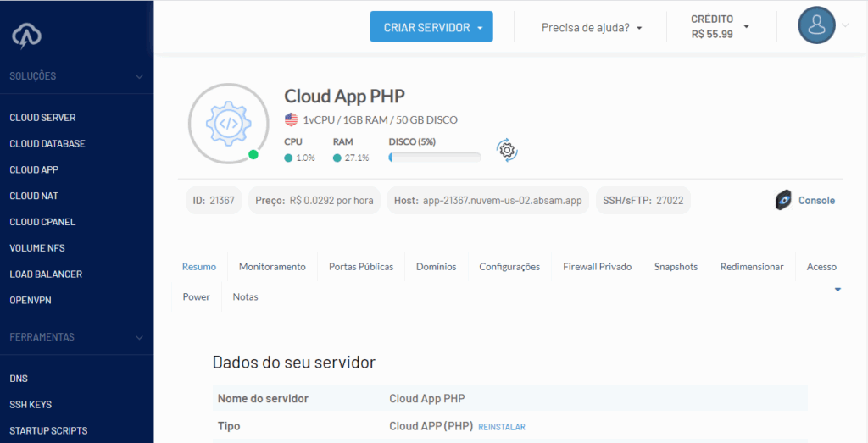The image size is (868, 443).
Task: Open the Precisa de ajuda? menu
Action: click(x=592, y=27)
